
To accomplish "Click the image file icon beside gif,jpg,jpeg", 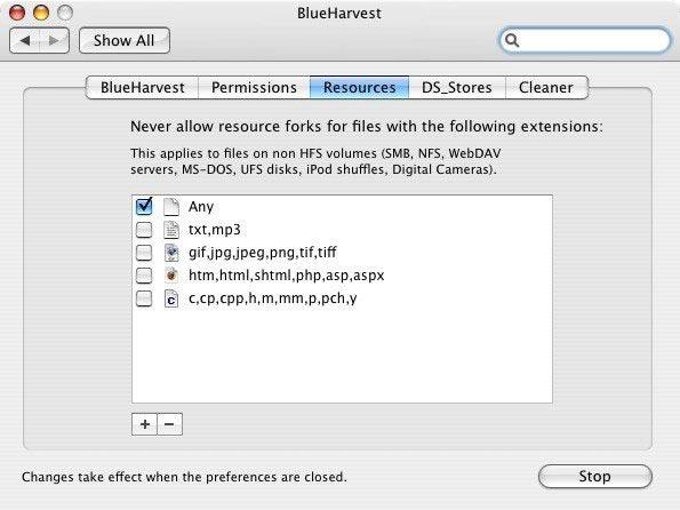I will point(171,252).
